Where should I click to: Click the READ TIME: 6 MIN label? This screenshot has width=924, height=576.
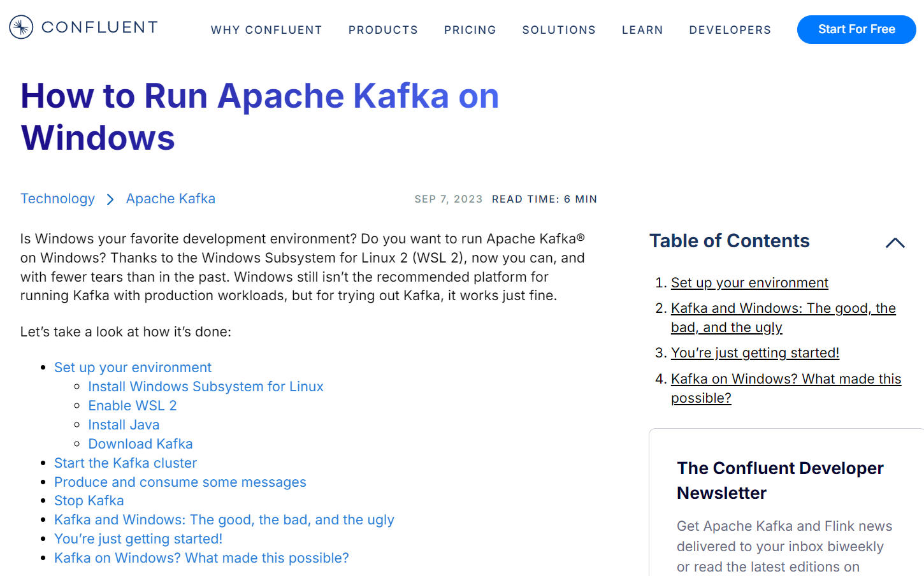pyautogui.click(x=545, y=199)
